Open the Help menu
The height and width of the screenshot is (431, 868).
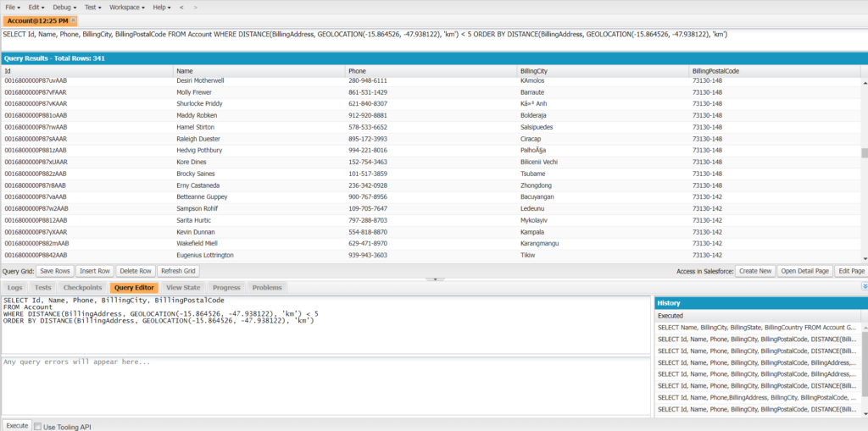tap(162, 7)
